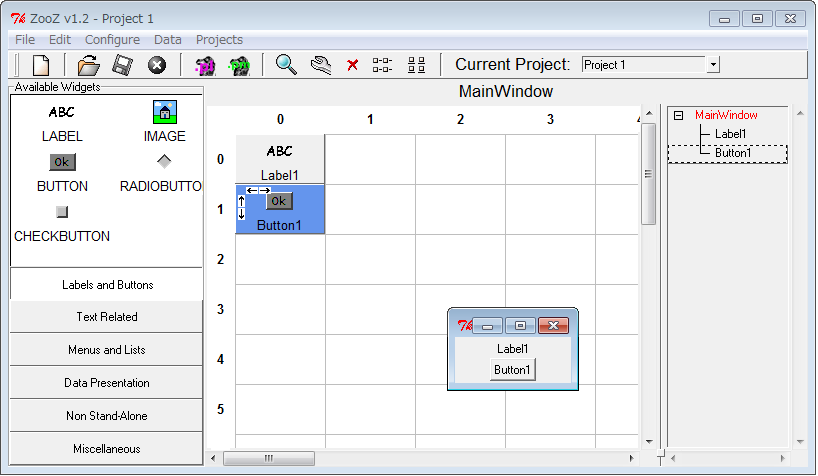Pick the RADIOBUTTON diamond icon
This screenshot has width=818, height=476.
point(164,161)
